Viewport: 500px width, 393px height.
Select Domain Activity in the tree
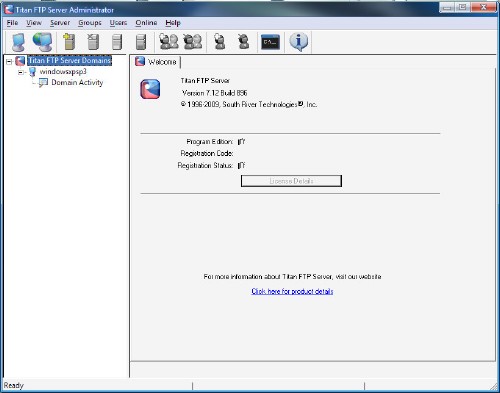(77, 82)
